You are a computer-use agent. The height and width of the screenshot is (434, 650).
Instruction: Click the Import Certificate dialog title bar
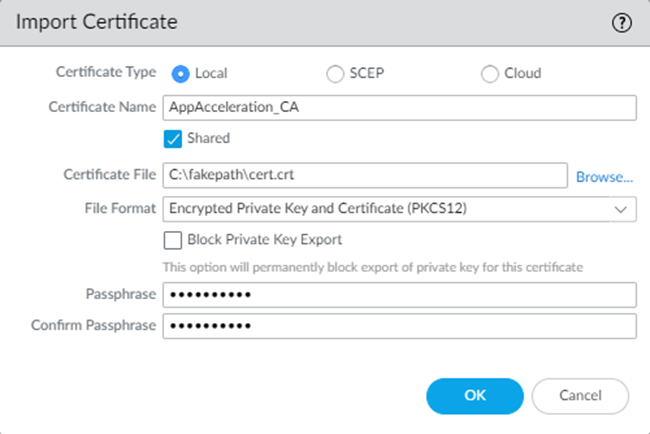click(x=300, y=24)
